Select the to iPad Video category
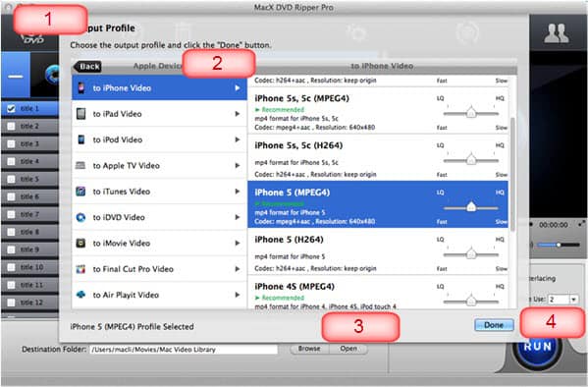Image resolution: width=588 pixels, height=387 pixels. click(x=159, y=114)
